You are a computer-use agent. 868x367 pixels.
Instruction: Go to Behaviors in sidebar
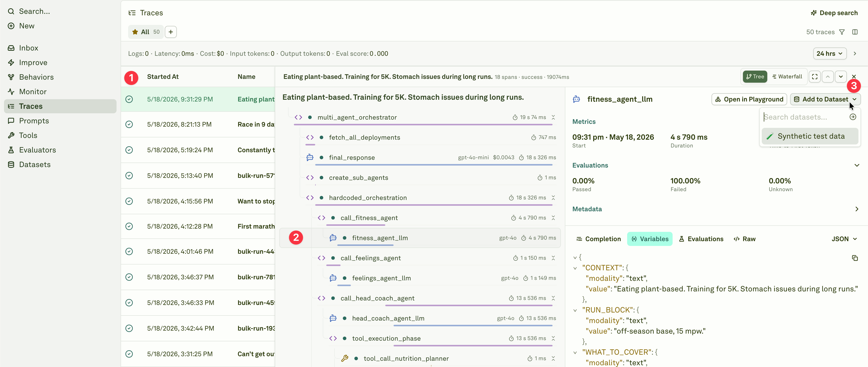coord(60,77)
